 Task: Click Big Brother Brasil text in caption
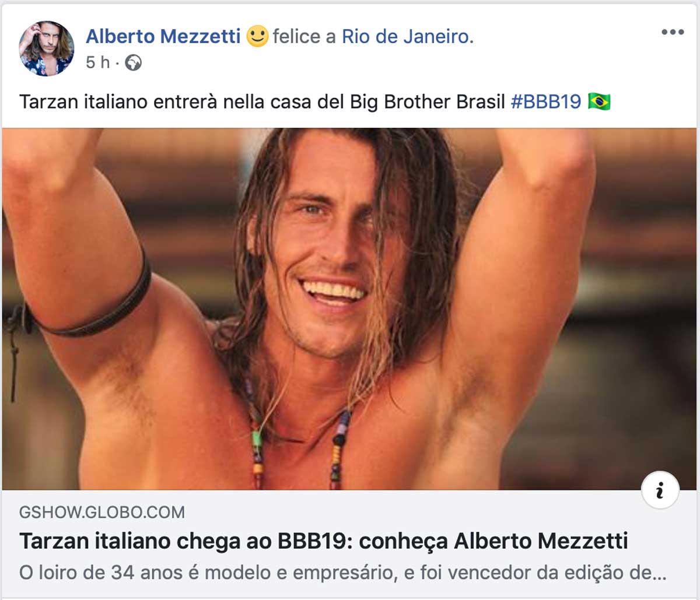click(x=427, y=101)
